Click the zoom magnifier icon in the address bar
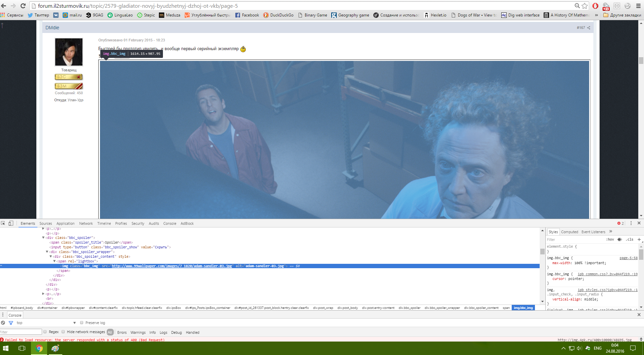The height and width of the screenshot is (355, 644). point(577,6)
